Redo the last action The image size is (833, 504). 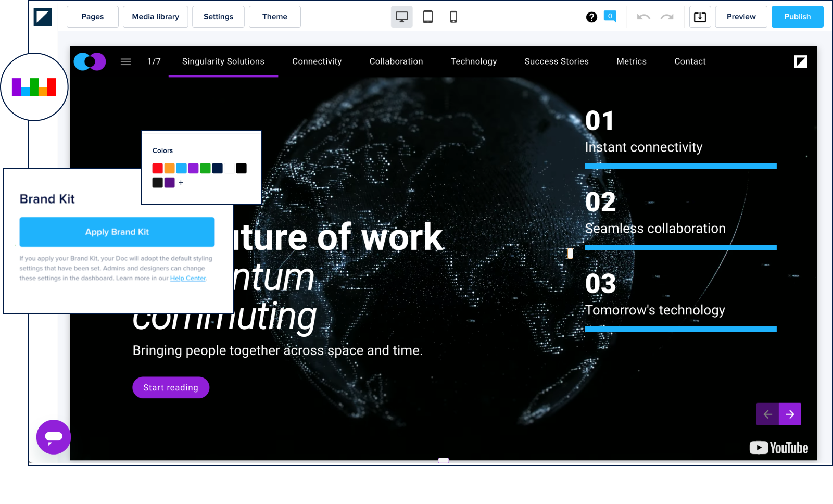667,17
